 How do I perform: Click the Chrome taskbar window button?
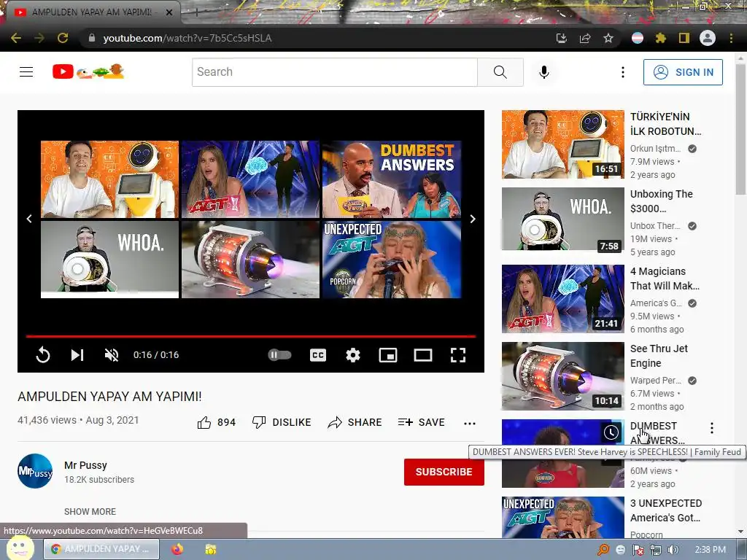[101, 549]
